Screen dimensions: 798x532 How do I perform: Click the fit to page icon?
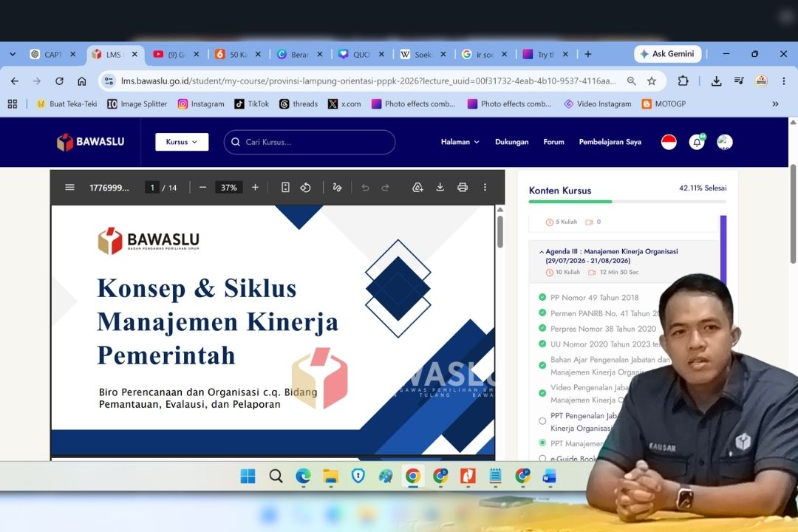[x=285, y=188]
